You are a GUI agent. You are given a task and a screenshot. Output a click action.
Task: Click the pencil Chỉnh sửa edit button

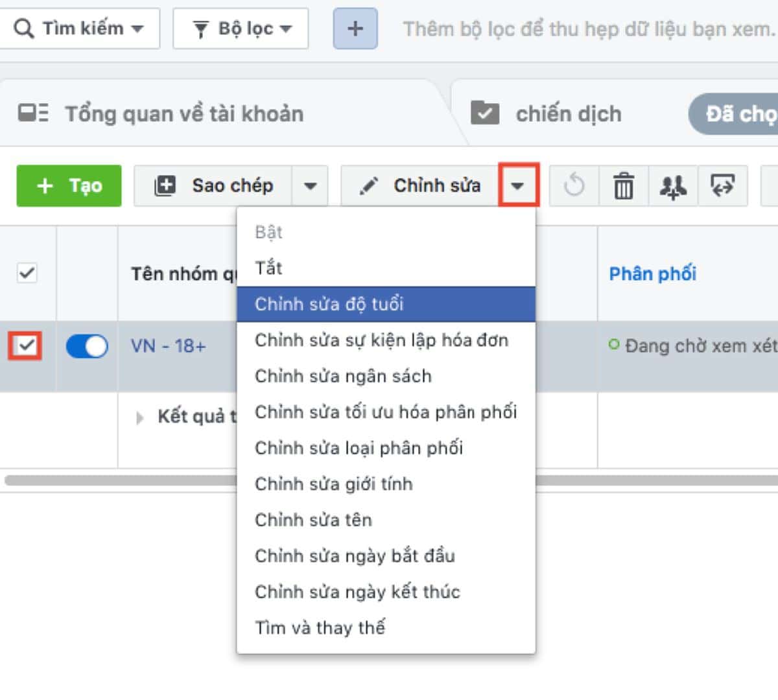420,186
